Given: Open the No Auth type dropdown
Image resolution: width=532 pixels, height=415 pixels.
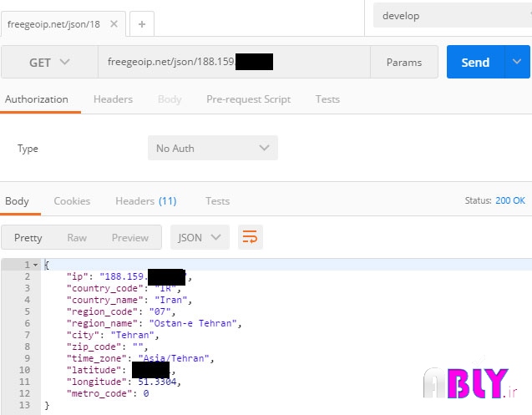Looking at the screenshot, I should pyautogui.click(x=213, y=148).
